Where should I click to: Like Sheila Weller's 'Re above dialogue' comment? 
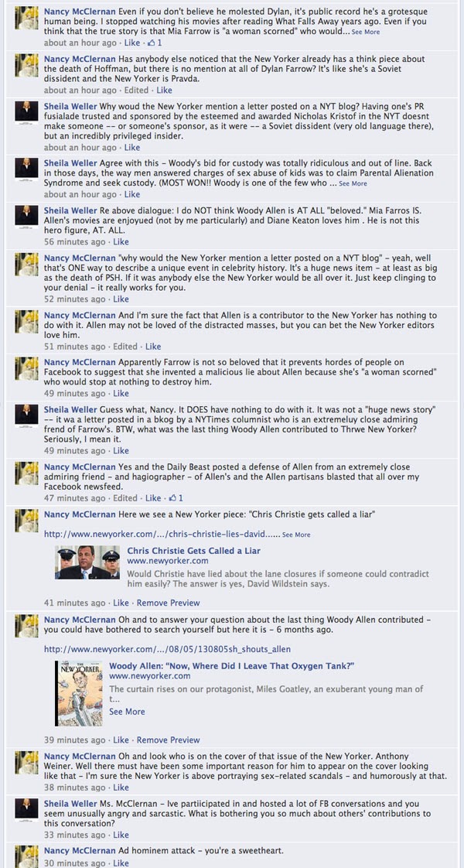coord(121,241)
